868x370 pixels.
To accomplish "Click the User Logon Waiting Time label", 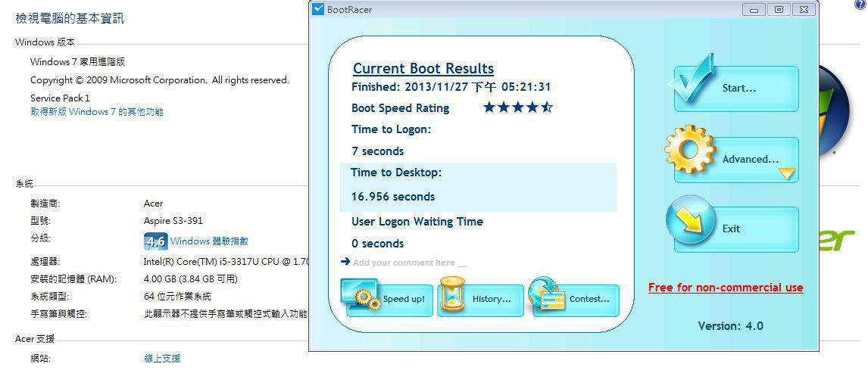I will 417,221.
